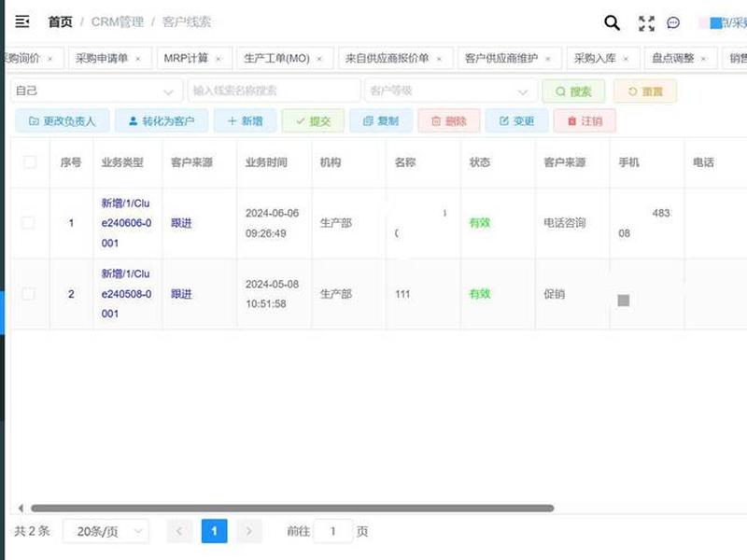Open the 自己 owner filter dropdown

[96, 91]
